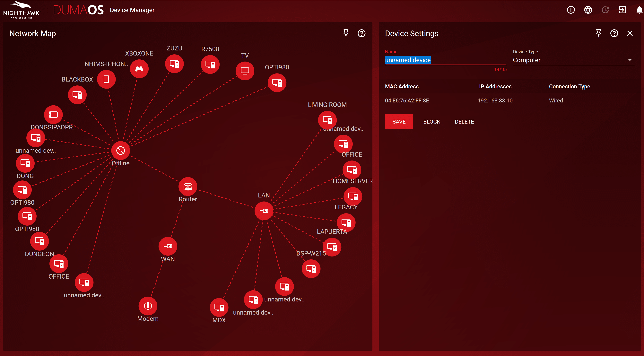Click the TV device node

pos(245,71)
